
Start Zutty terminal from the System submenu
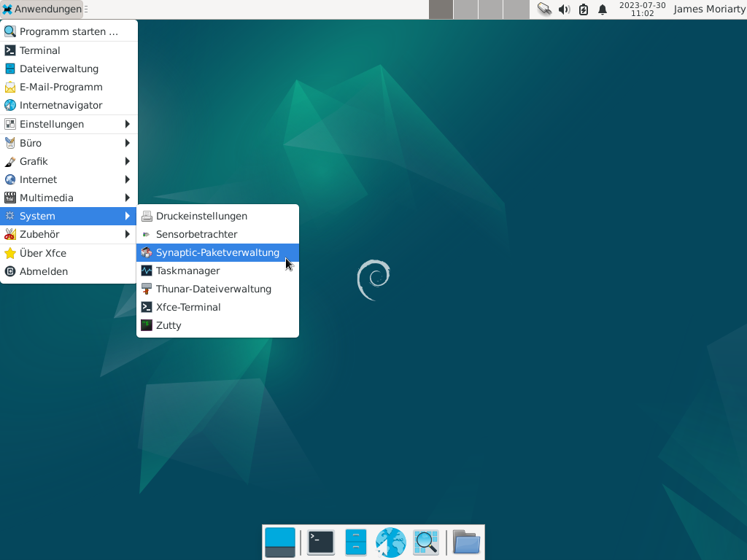point(217,325)
